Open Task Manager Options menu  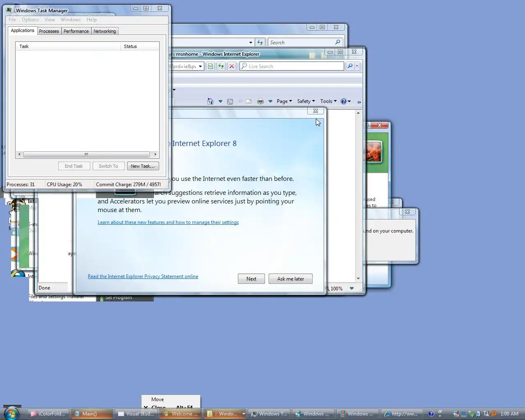click(x=30, y=20)
